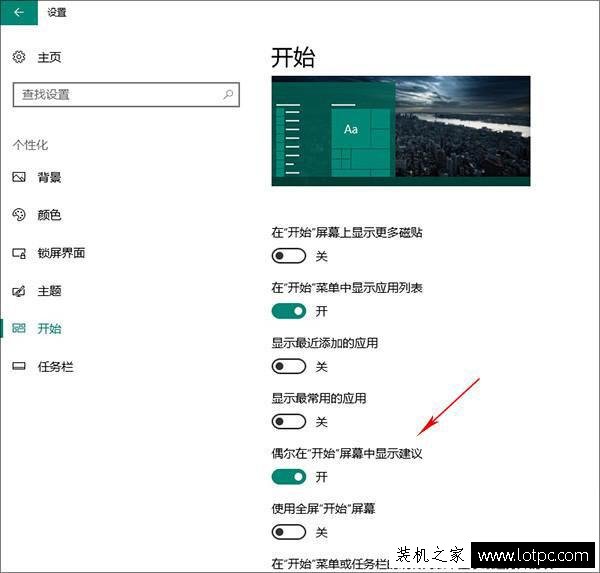Click the 开始 page title

[x=293, y=58]
